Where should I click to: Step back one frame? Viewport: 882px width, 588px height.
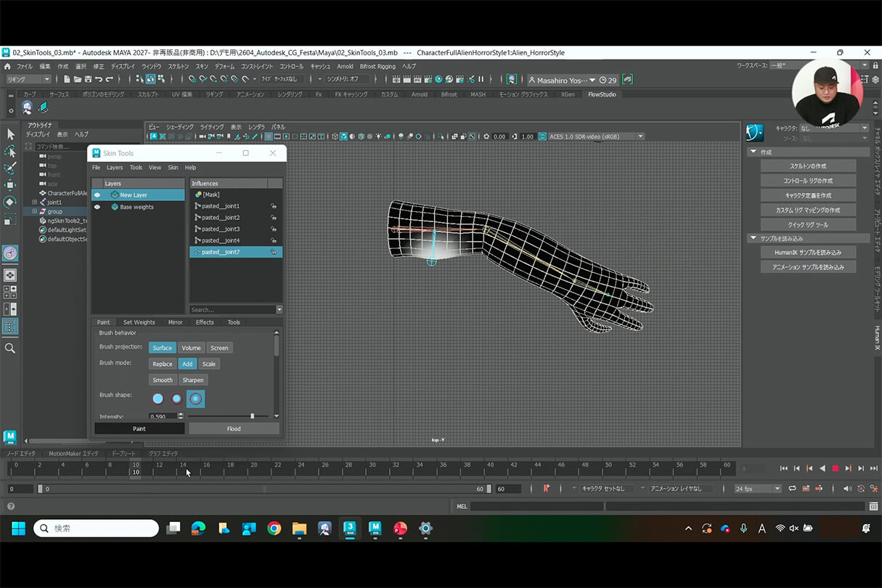tap(796, 468)
